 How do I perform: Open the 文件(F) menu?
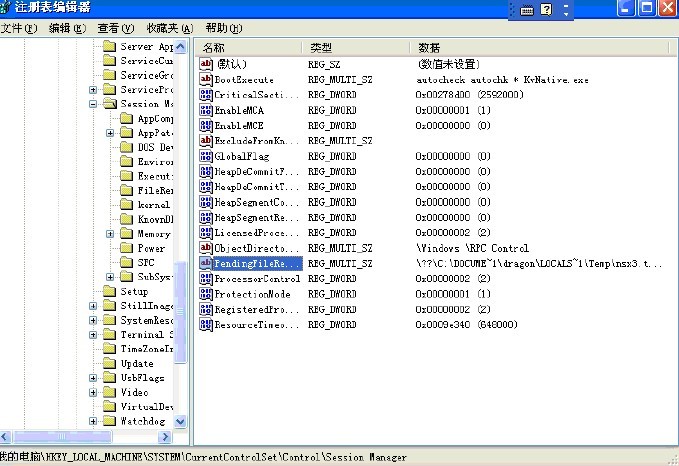(x=20, y=28)
